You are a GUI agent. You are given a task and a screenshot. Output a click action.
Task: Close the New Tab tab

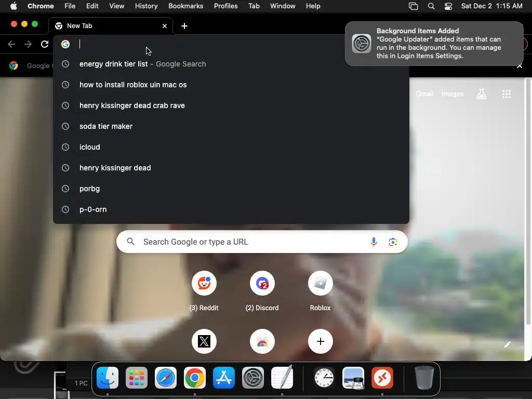tap(165, 26)
